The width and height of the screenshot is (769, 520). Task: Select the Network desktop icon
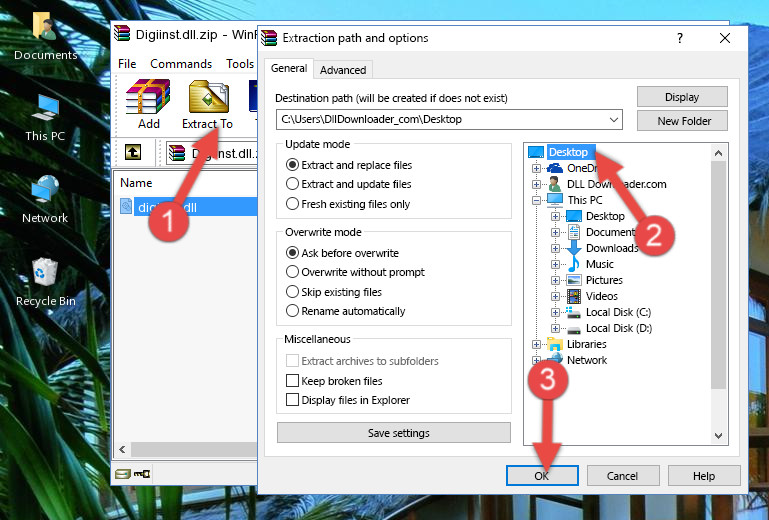45,189
